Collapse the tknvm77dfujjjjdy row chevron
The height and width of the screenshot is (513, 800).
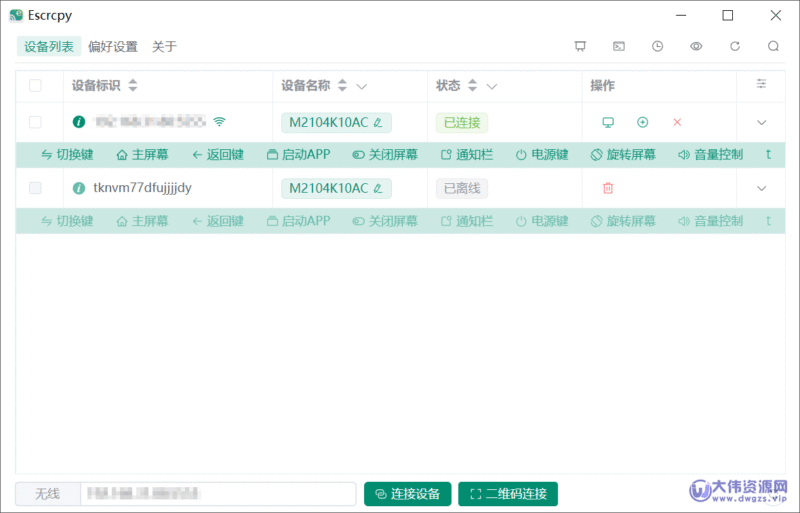click(x=761, y=188)
